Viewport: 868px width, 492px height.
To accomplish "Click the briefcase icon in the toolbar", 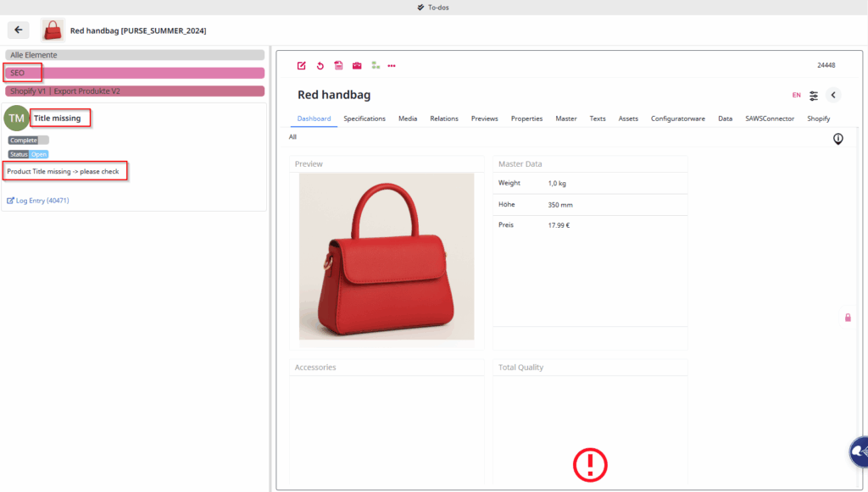I will [x=356, y=65].
